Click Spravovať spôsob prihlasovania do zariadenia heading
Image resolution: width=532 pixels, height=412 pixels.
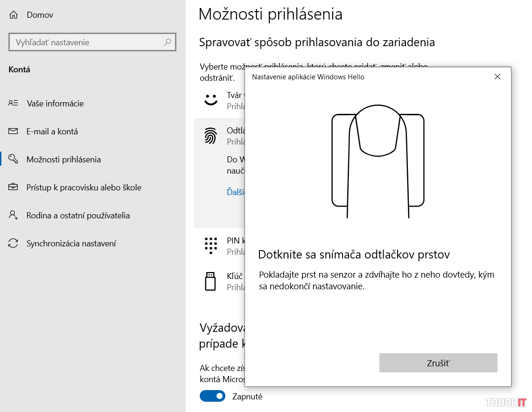click(317, 42)
